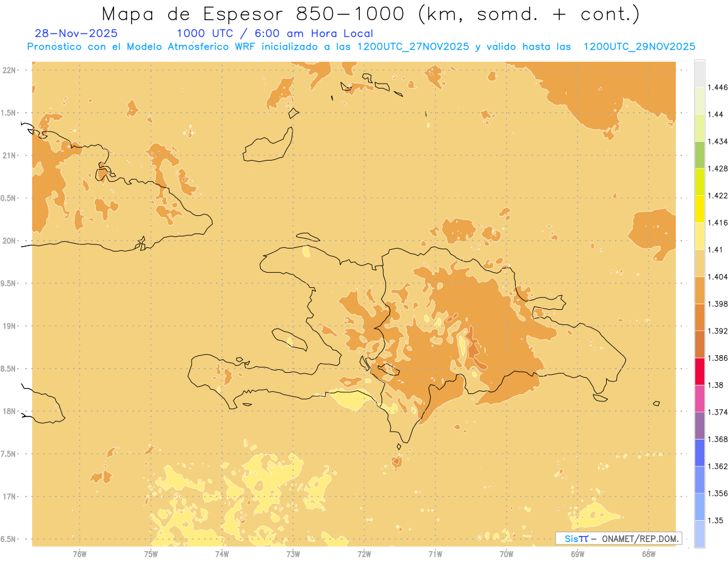The width and height of the screenshot is (728, 562).
Task: Pick the purple 1.368–1.374 color bar segment
Action: (699, 426)
